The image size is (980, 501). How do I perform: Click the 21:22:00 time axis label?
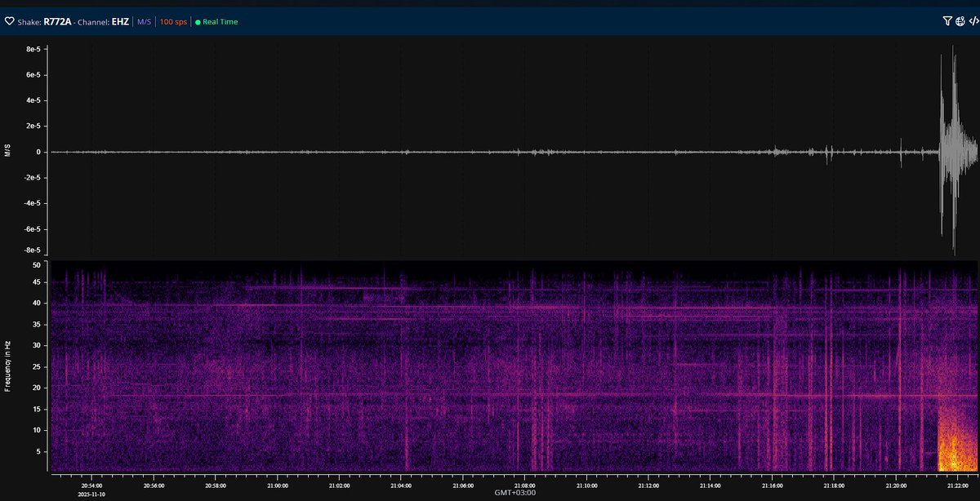(x=958, y=485)
